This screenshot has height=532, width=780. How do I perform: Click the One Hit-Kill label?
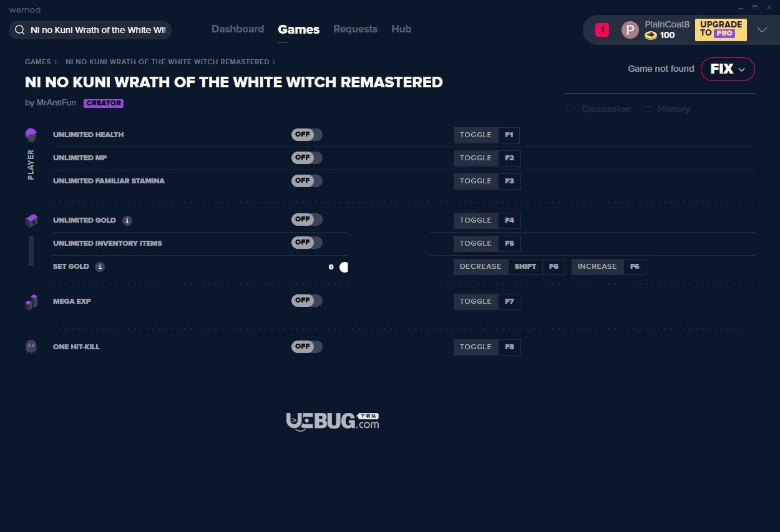click(x=76, y=347)
